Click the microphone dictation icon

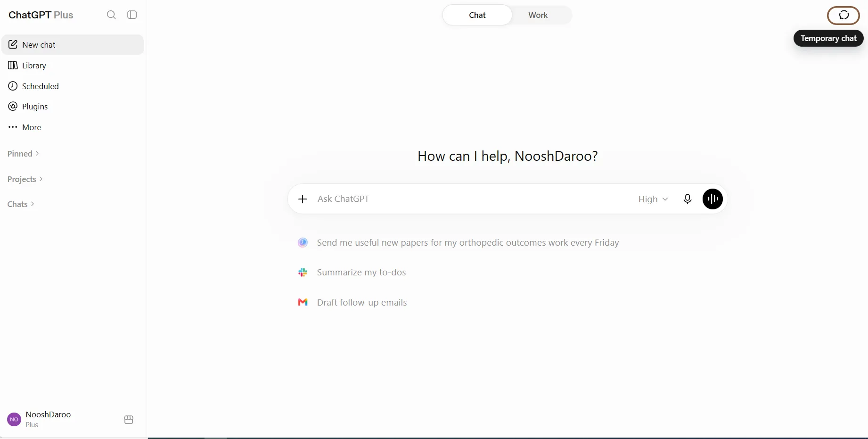click(x=688, y=199)
